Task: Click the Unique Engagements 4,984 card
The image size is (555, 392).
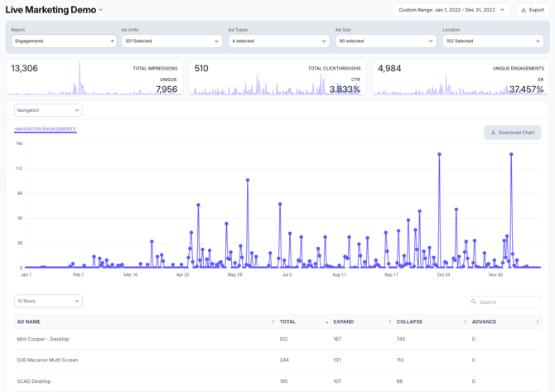Action: coord(461,78)
